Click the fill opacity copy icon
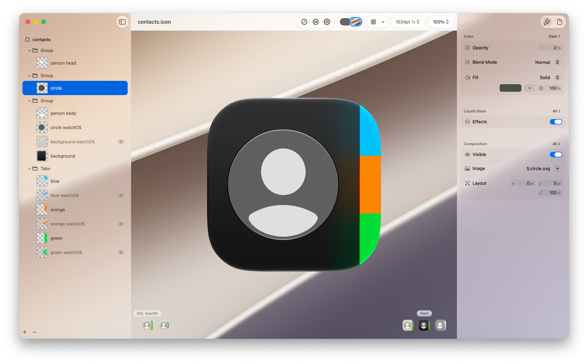 coord(541,88)
